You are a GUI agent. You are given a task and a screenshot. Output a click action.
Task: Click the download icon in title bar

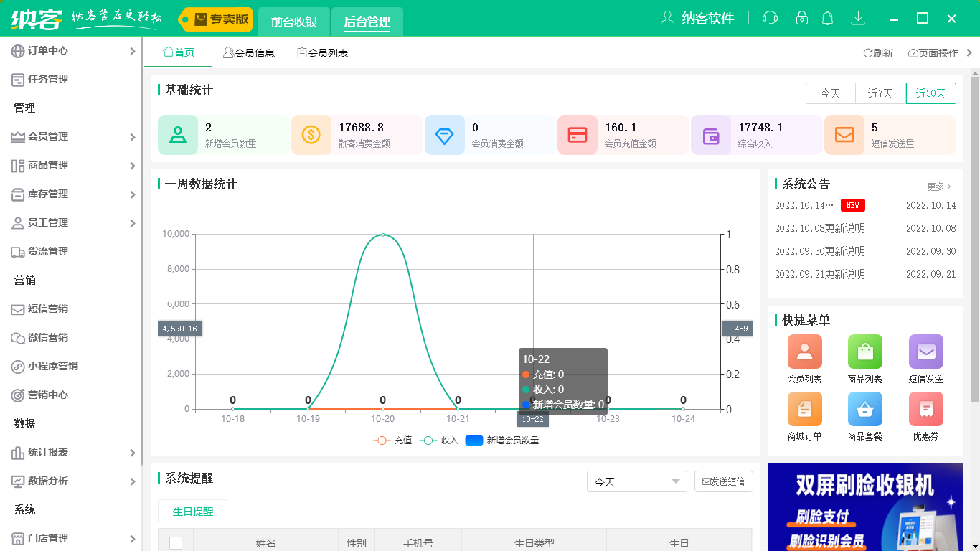pos(857,18)
